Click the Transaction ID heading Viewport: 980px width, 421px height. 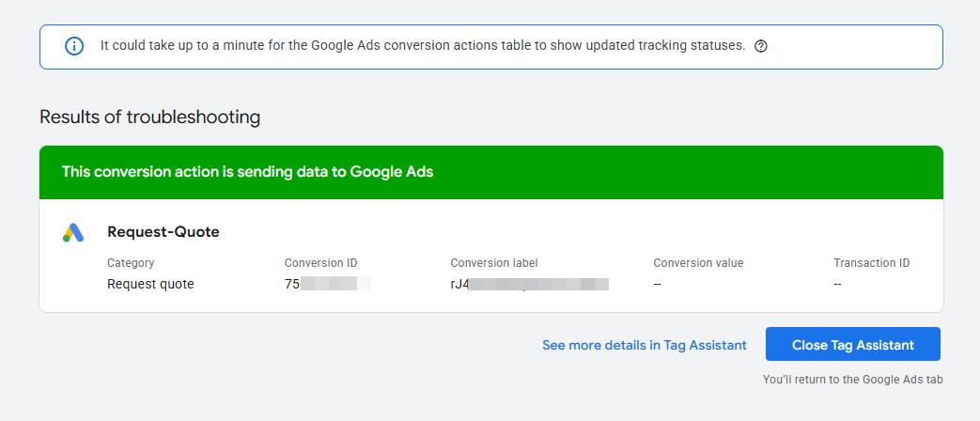click(871, 263)
